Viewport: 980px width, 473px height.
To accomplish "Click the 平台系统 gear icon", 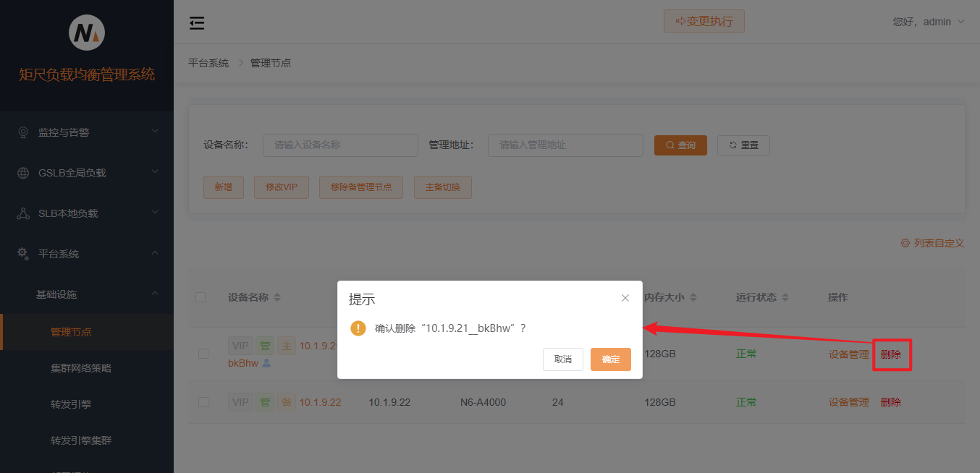I will 22,253.
